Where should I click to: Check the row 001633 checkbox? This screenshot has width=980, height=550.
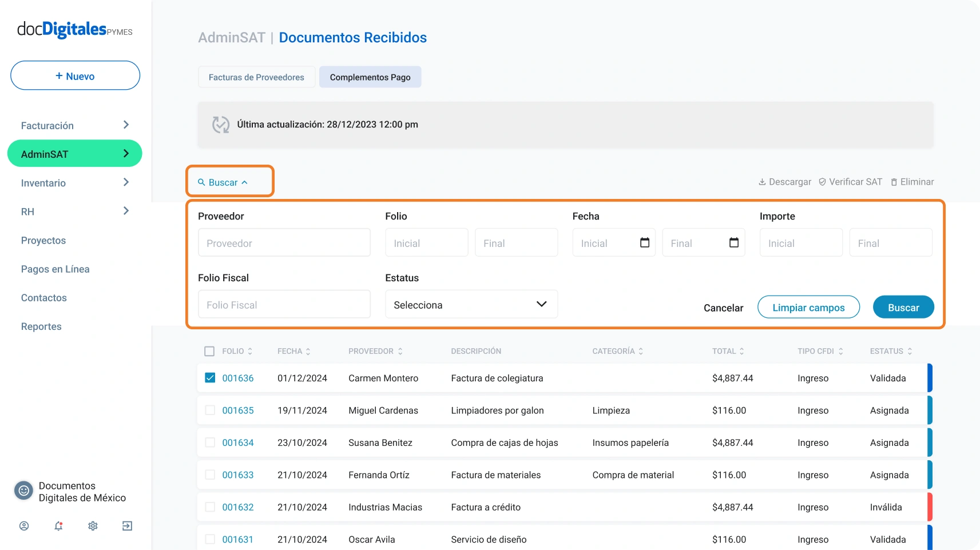point(210,475)
